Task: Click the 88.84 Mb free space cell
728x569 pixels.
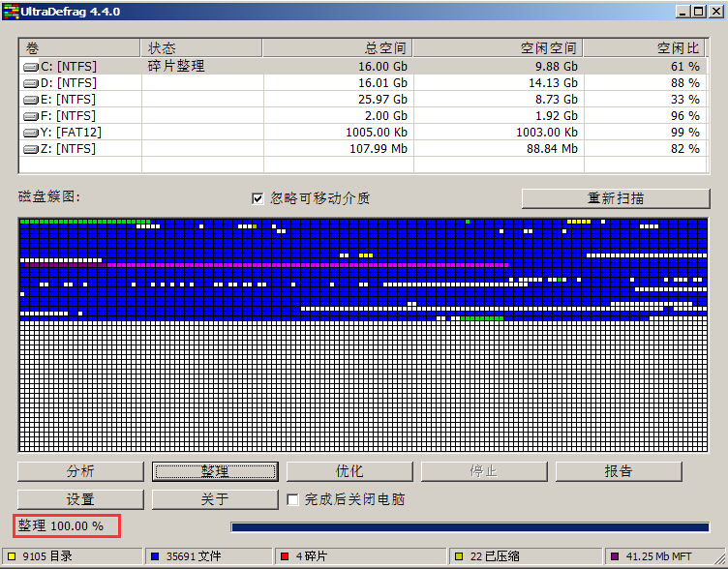Action: [552, 149]
